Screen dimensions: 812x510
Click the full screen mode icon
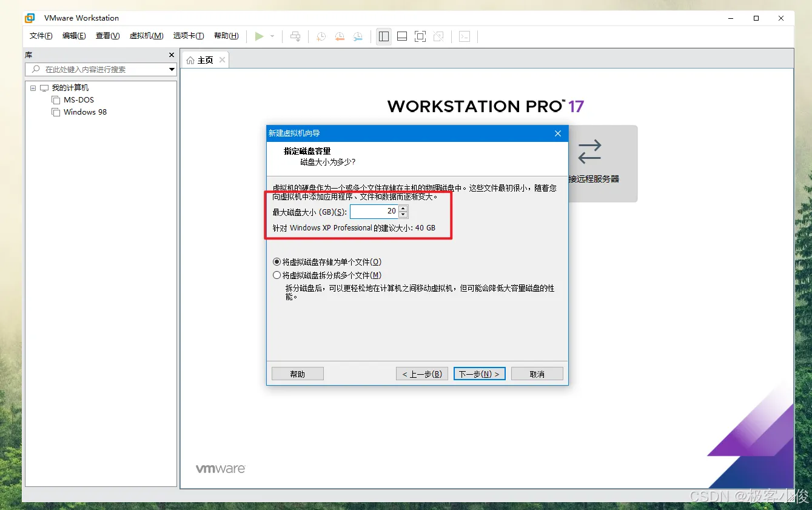420,36
